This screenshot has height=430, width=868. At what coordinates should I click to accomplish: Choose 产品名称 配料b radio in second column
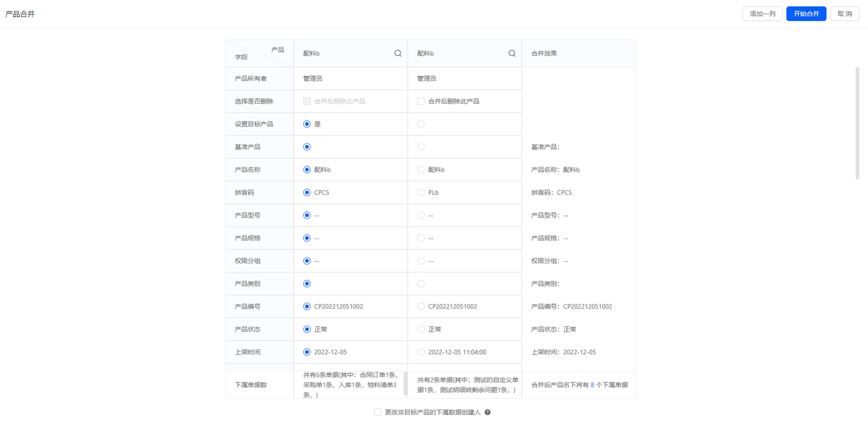(421, 170)
